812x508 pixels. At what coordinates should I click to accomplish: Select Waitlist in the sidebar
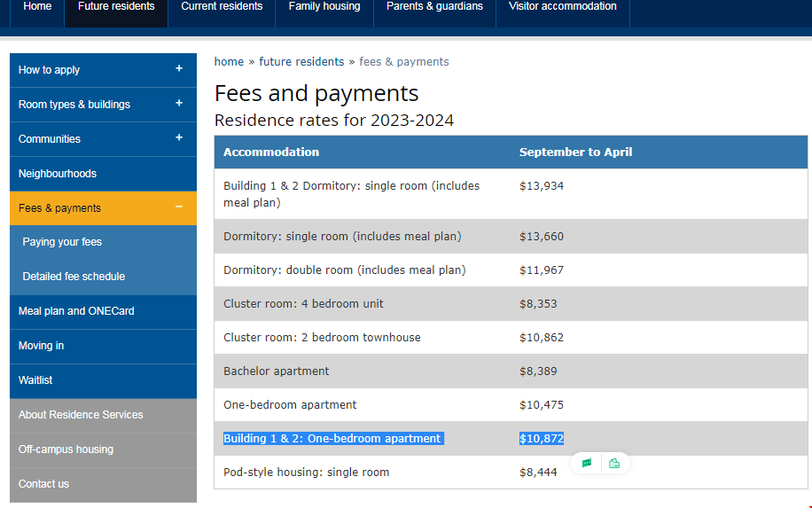(35, 380)
